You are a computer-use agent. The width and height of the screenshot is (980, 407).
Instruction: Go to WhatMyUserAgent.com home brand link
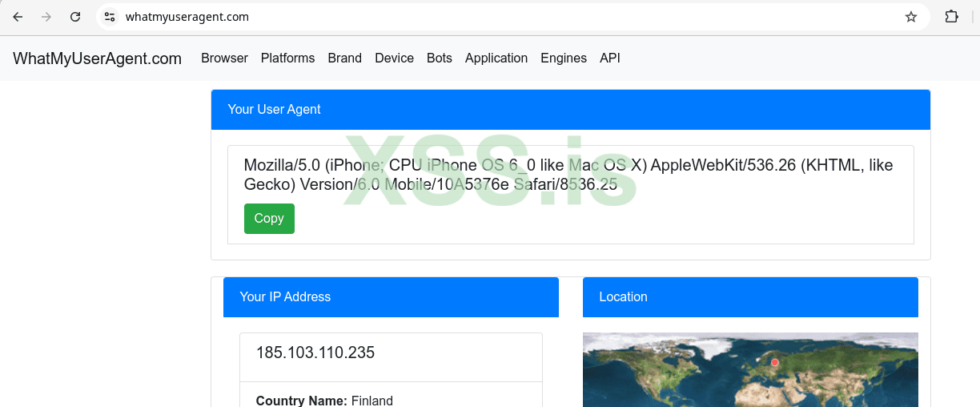click(98, 58)
